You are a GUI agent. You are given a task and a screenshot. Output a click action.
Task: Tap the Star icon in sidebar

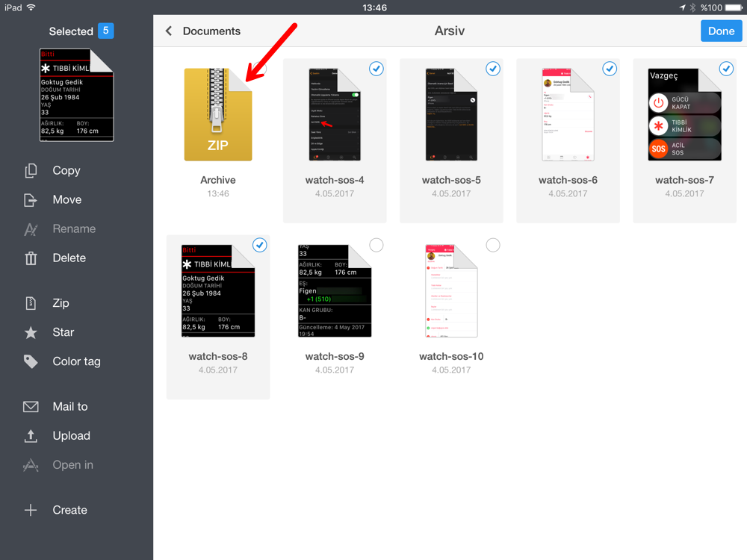[x=31, y=332]
